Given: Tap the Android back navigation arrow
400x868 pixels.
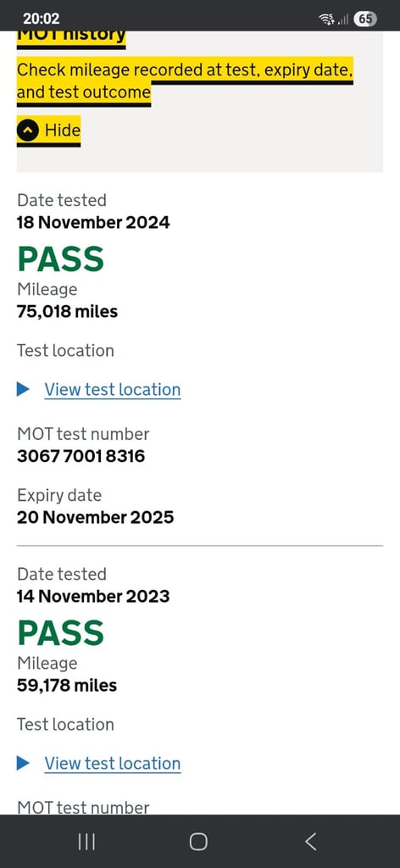Looking at the screenshot, I should pos(311,842).
